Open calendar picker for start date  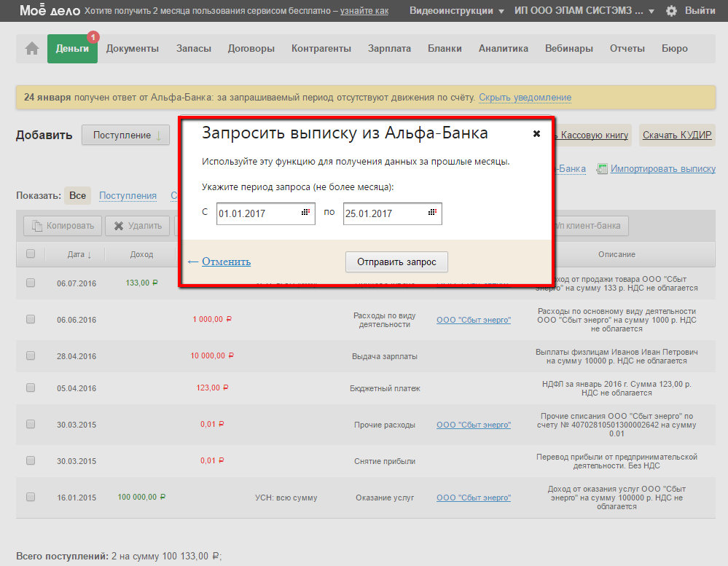[305, 213]
